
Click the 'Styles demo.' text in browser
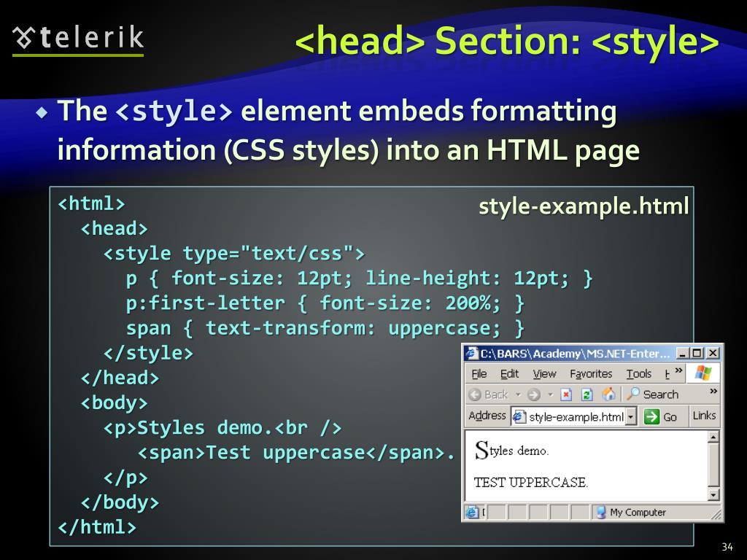[x=511, y=450]
